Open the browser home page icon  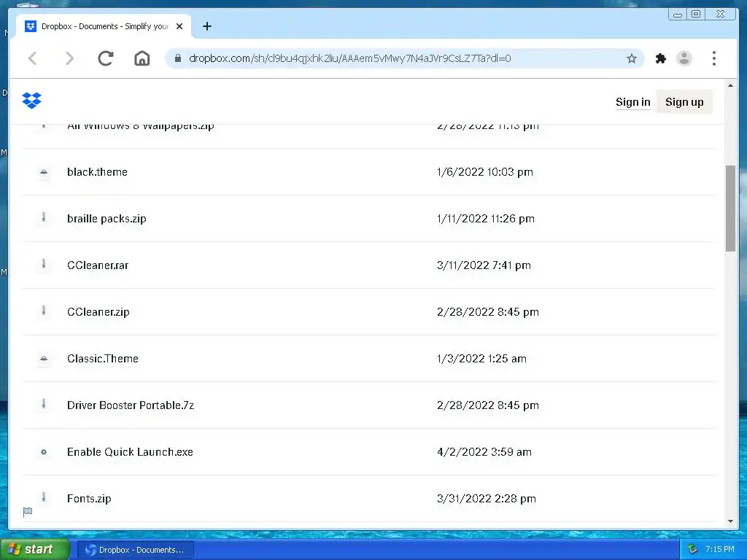tap(142, 58)
